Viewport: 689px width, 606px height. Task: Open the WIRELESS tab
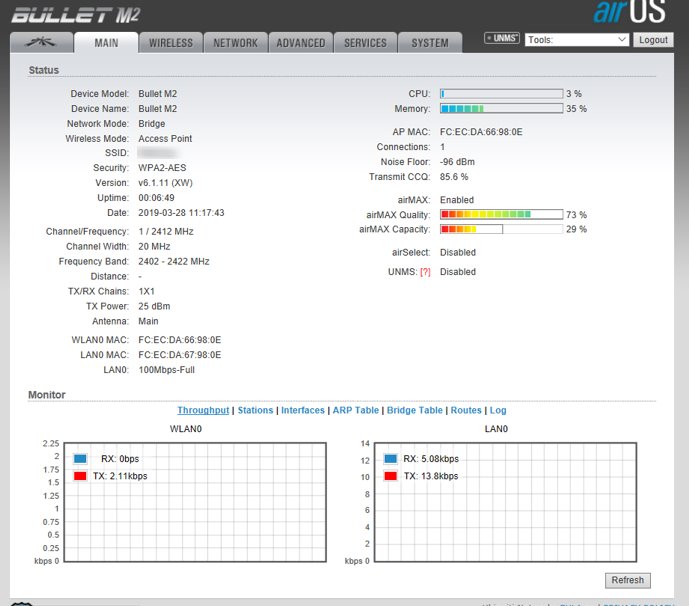coord(171,43)
